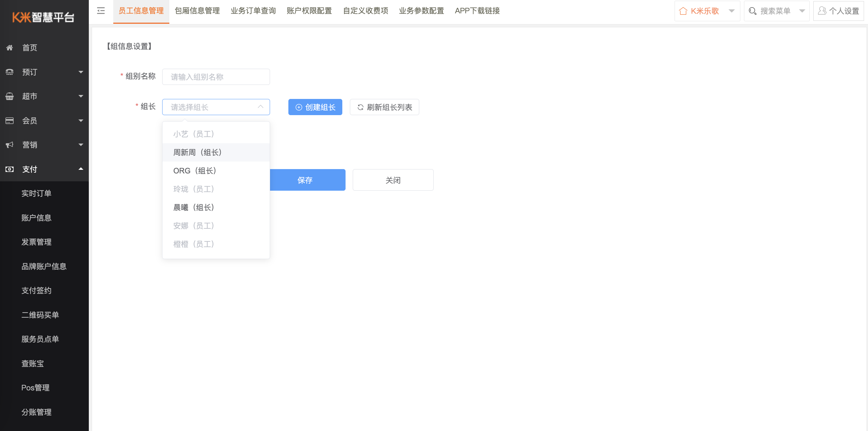Click the magnifier icon in 搜索菜单
This screenshot has width=868, height=431.
tap(752, 11)
